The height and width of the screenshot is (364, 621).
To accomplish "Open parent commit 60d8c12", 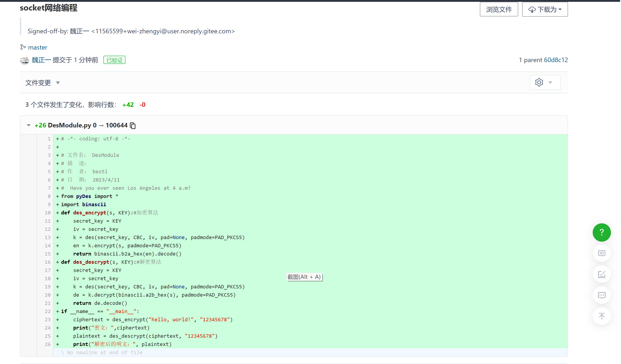I will coord(555,60).
